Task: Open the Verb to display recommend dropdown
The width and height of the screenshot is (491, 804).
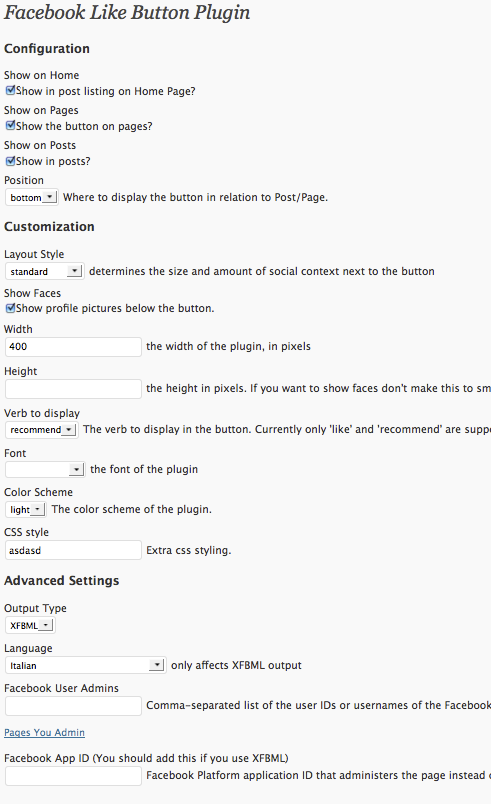Action: [x=42, y=430]
